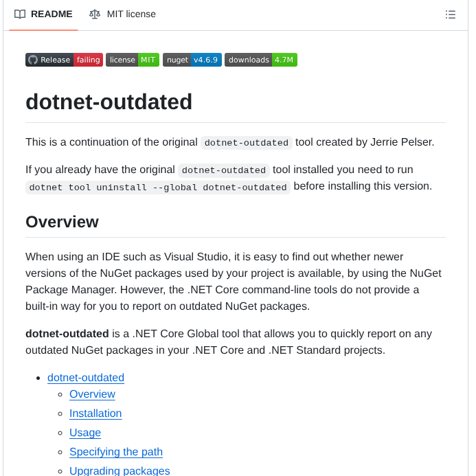Click the book icon beside README
The height and width of the screenshot is (476, 476).
click(x=20, y=14)
